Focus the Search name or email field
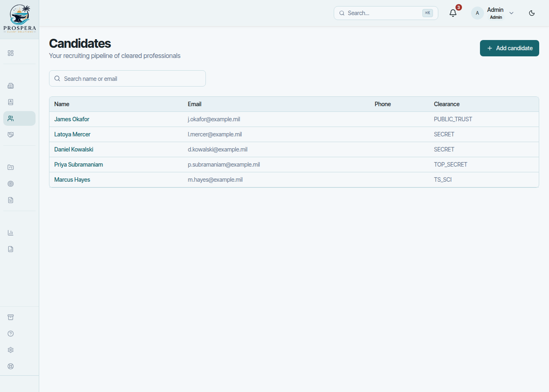 tap(127, 78)
